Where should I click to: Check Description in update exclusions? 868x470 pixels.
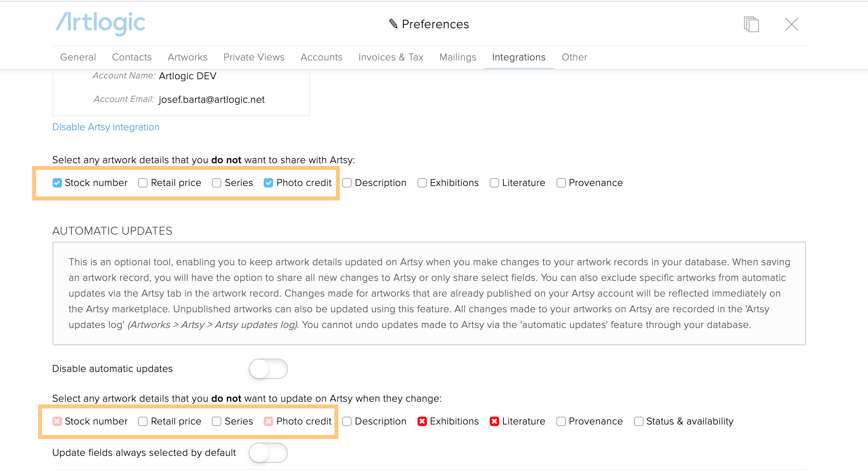point(347,421)
